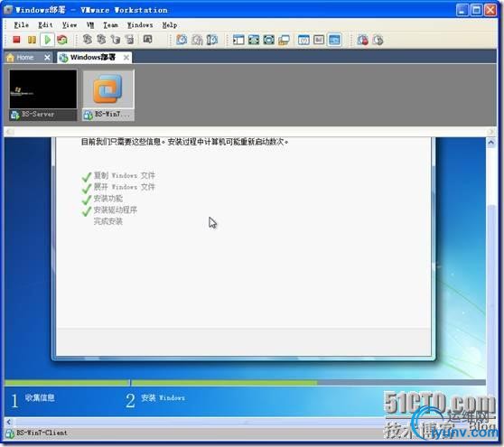This screenshot has height=447, width=504.
Task: Click the summary view toolbar icon
Action: pyautogui.click(x=303, y=40)
